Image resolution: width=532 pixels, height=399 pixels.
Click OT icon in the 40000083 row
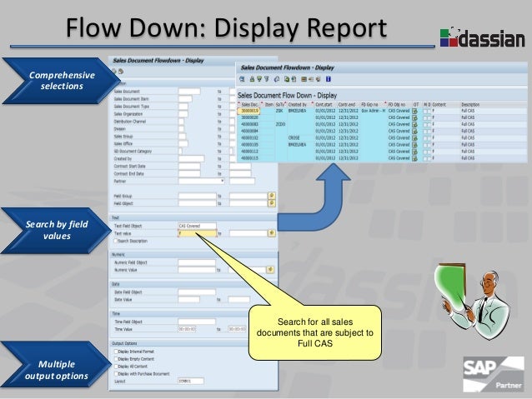415,124
